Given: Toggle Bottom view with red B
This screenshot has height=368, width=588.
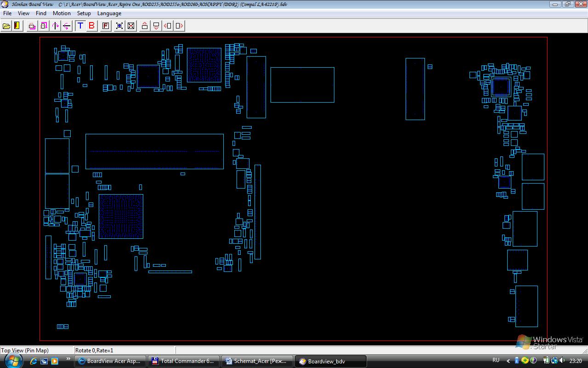Looking at the screenshot, I should pos(92,26).
